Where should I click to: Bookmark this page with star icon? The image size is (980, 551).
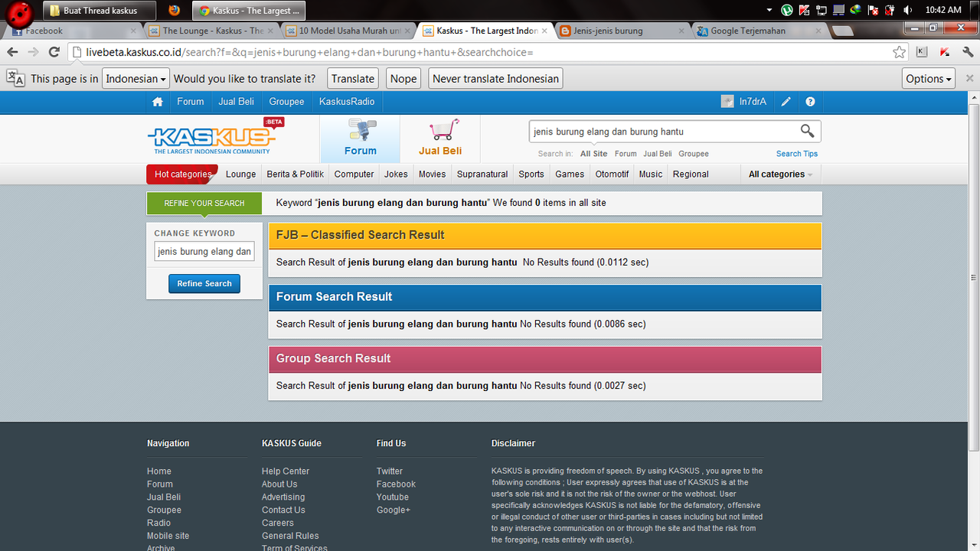click(x=899, y=52)
